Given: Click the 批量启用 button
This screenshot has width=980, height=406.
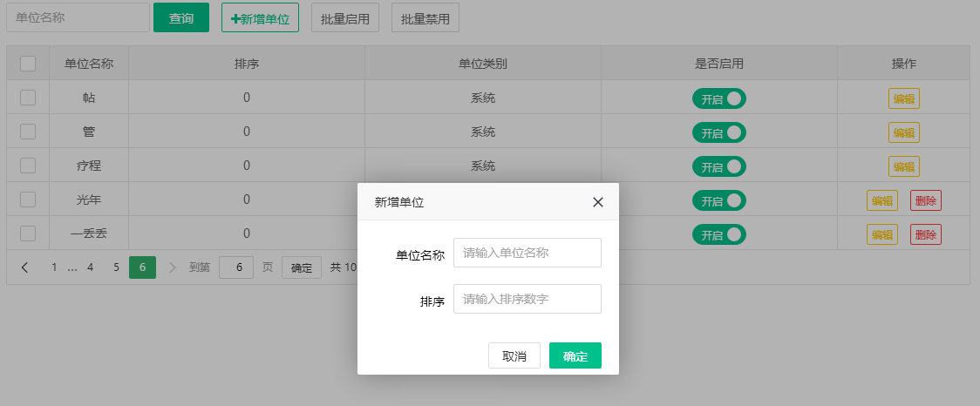Looking at the screenshot, I should [x=345, y=18].
